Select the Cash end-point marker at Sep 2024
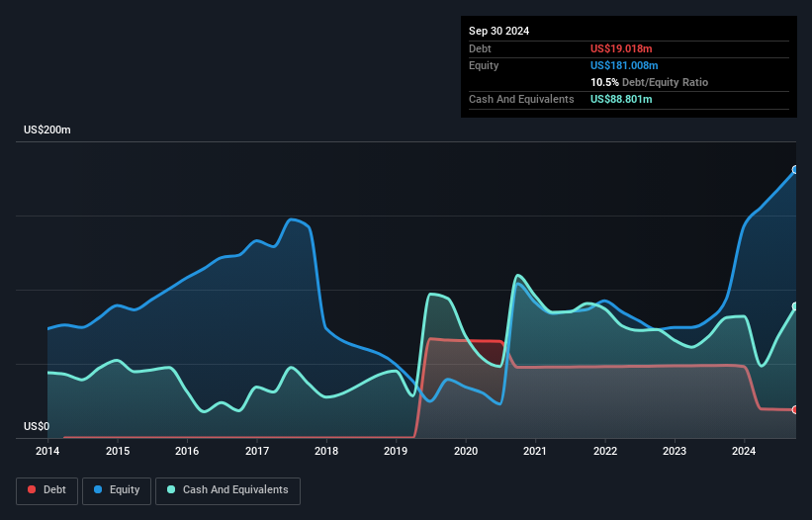812x520 pixels. click(795, 306)
